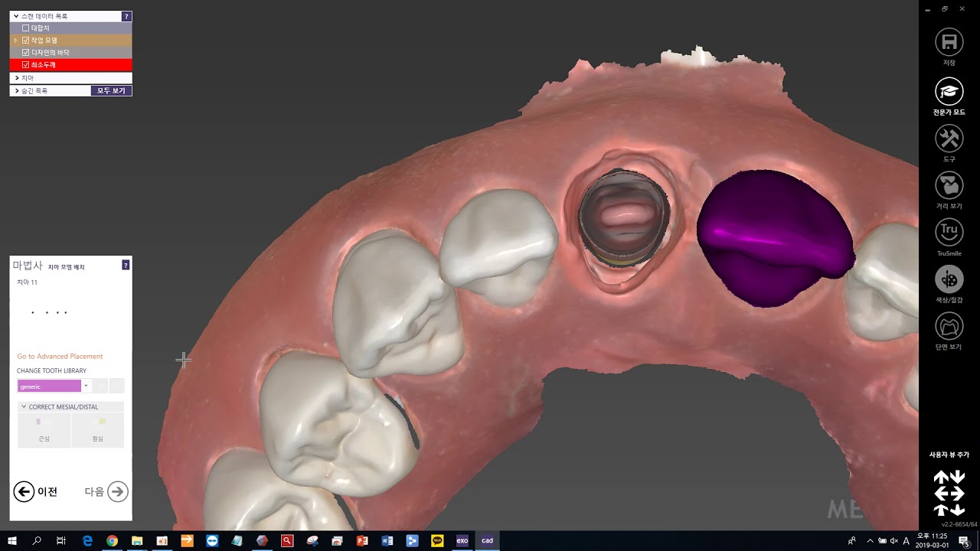Open PowerPoint from the taskbar
This screenshot has width=980, height=551.
(x=362, y=541)
